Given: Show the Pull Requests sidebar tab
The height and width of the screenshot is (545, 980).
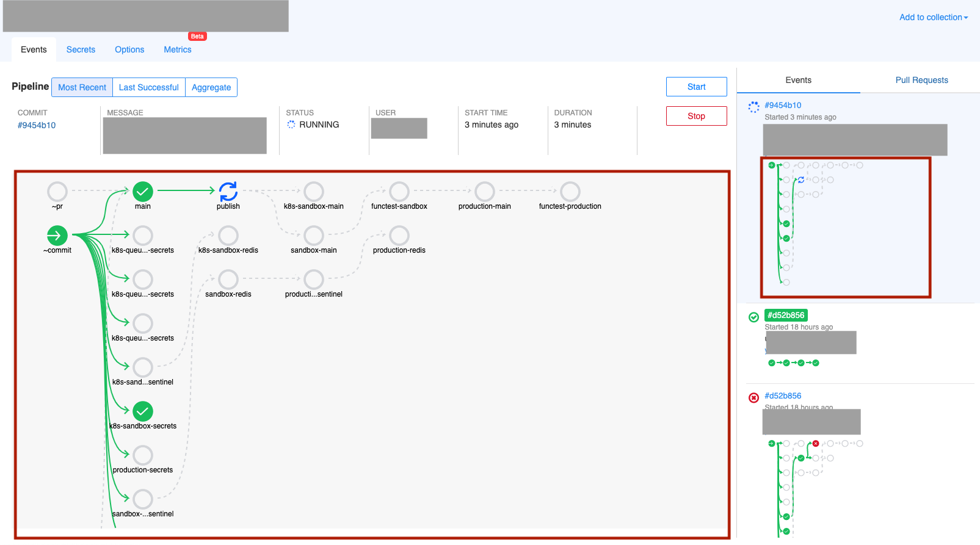Looking at the screenshot, I should (921, 80).
